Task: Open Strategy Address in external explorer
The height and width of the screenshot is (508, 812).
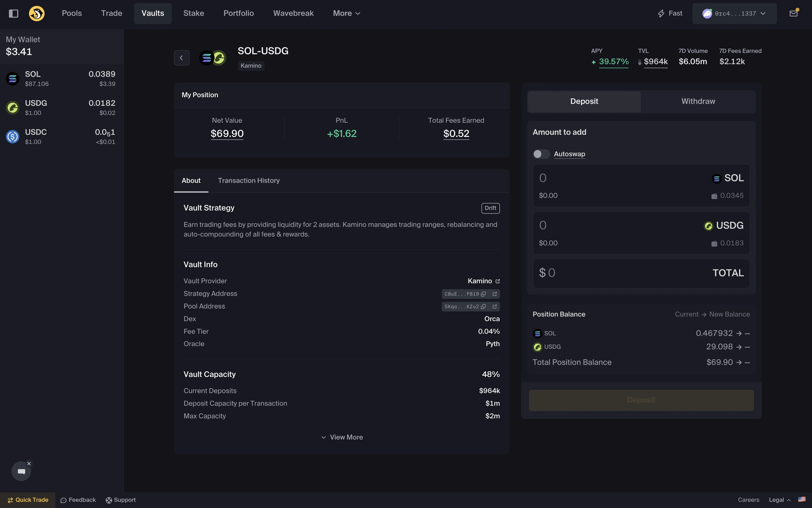Action: pyautogui.click(x=495, y=294)
